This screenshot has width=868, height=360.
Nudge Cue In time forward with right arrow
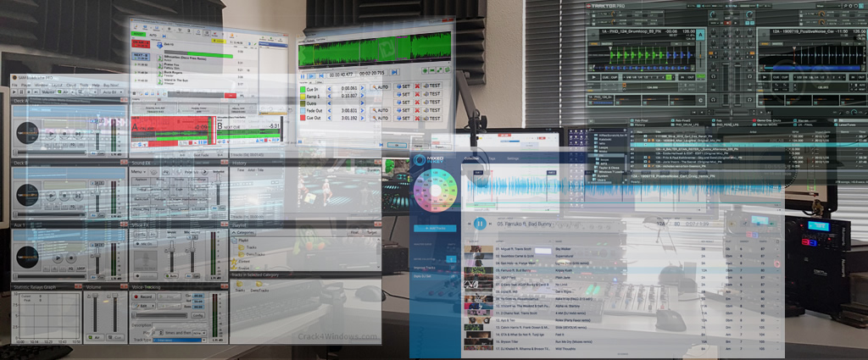pos(363,88)
